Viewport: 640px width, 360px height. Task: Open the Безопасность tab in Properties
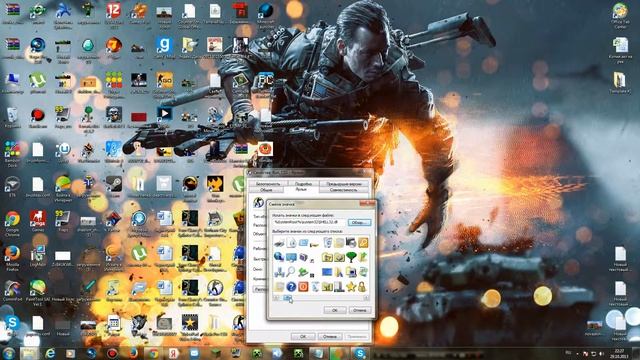[268, 184]
